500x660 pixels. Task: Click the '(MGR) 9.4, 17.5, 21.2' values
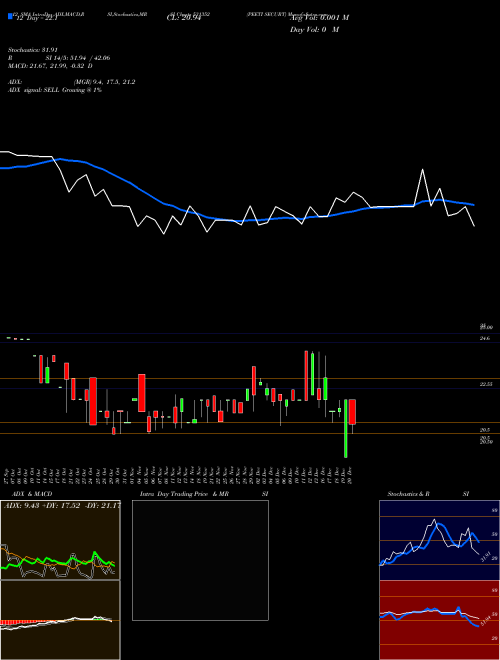pos(104,82)
